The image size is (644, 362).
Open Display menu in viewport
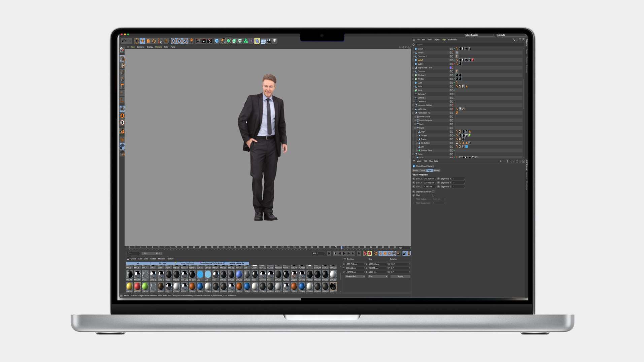150,47
